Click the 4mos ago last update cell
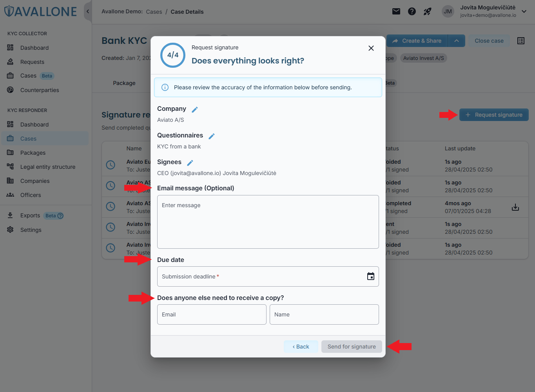The width and height of the screenshot is (535, 392). (x=458, y=203)
